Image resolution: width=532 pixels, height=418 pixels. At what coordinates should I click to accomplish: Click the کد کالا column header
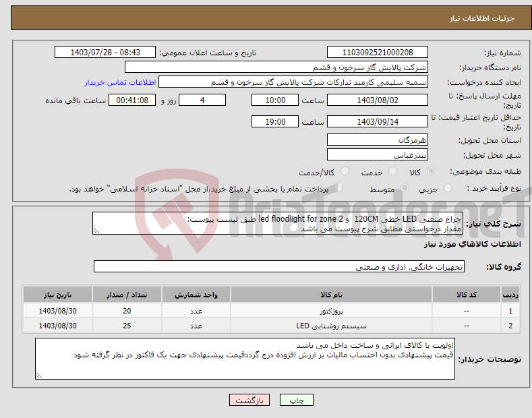(x=467, y=295)
